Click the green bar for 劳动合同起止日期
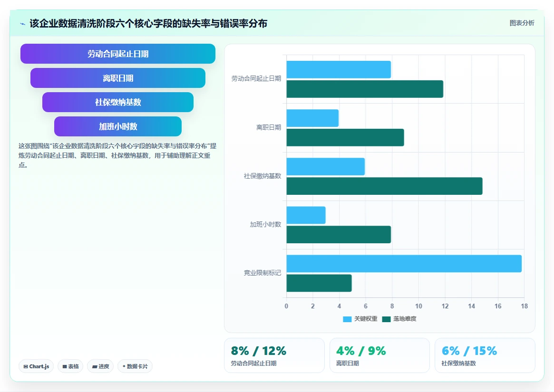The height and width of the screenshot is (392, 554). coord(365,89)
